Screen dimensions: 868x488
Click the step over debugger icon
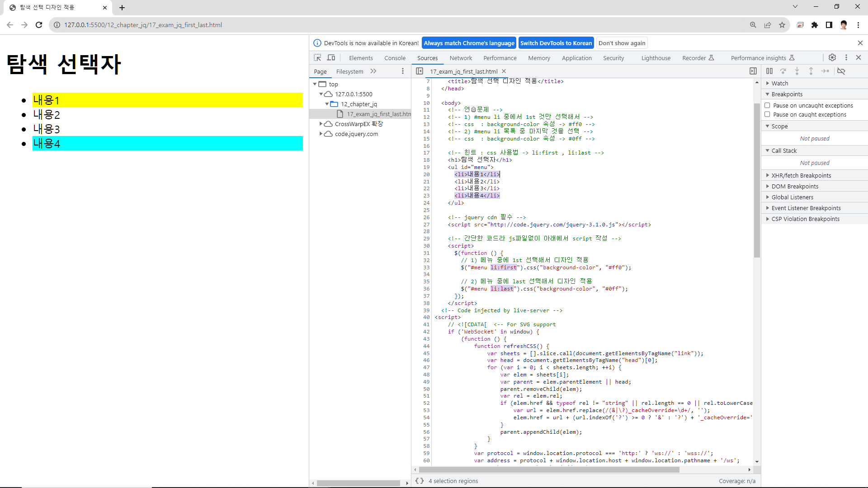click(783, 71)
